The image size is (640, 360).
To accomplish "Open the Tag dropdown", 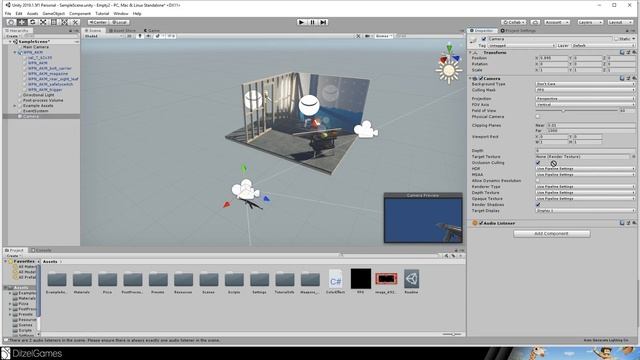I will (x=522, y=45).
